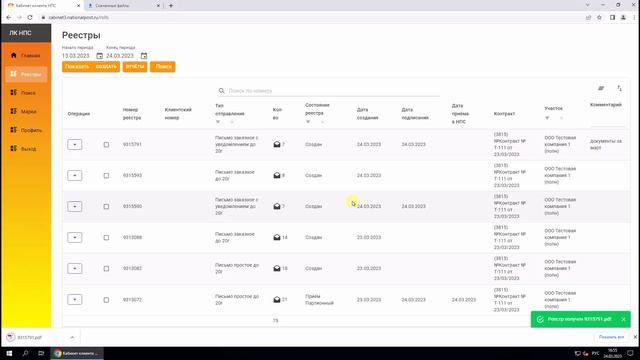Click the orange Показать button

[x=77, y=67]
